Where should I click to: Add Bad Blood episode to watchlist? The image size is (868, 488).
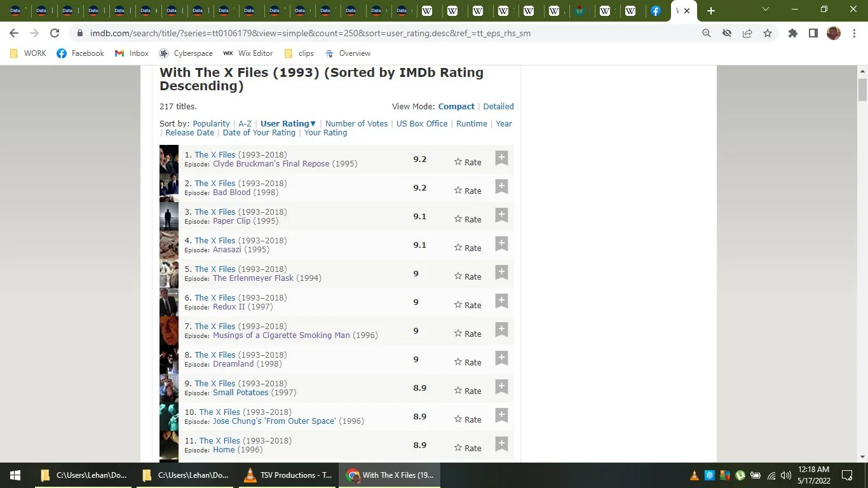pyautogui.click(x=501, y=187)
